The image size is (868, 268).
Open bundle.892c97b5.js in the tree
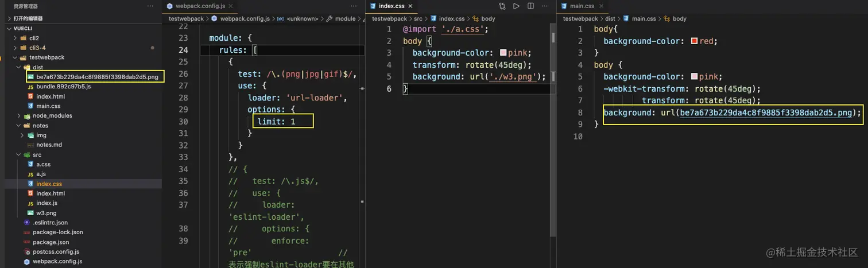coord(64,87)
